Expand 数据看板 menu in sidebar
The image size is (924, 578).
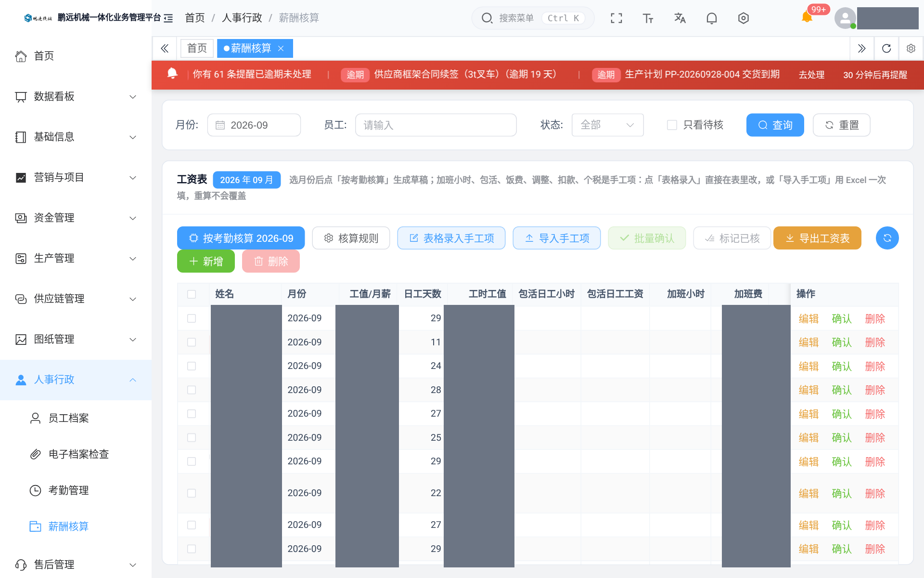pos(76,96)
